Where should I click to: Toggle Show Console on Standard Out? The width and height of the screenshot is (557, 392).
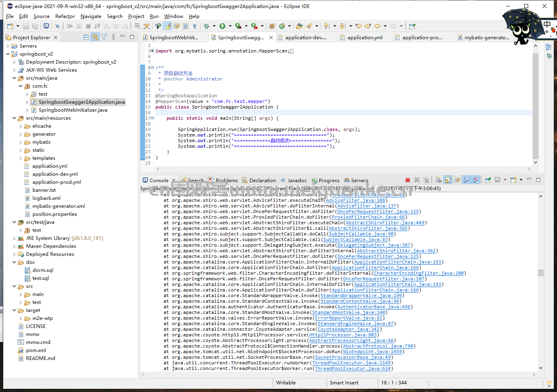click(466, 180)
